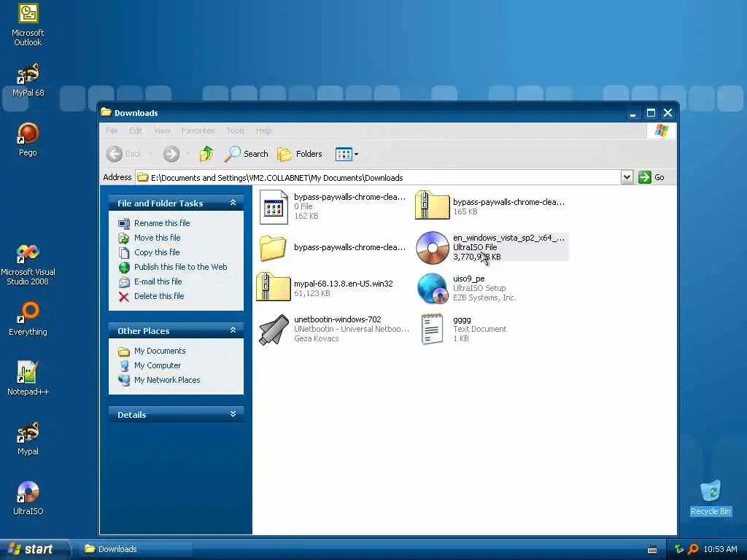The height and width of the screenshot is (560, 747).
Task: Click Publish this file to the Web
Action: 173,267
